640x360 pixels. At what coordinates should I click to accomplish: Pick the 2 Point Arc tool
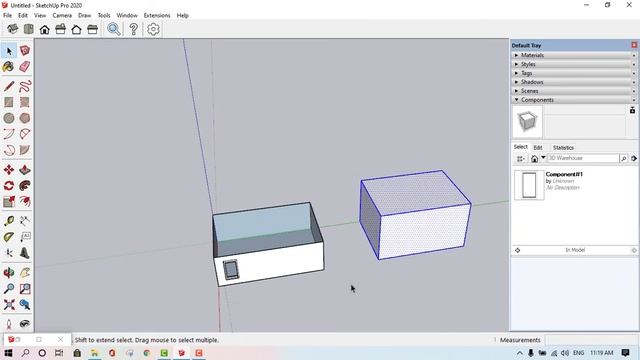click(x=25, y=134)
